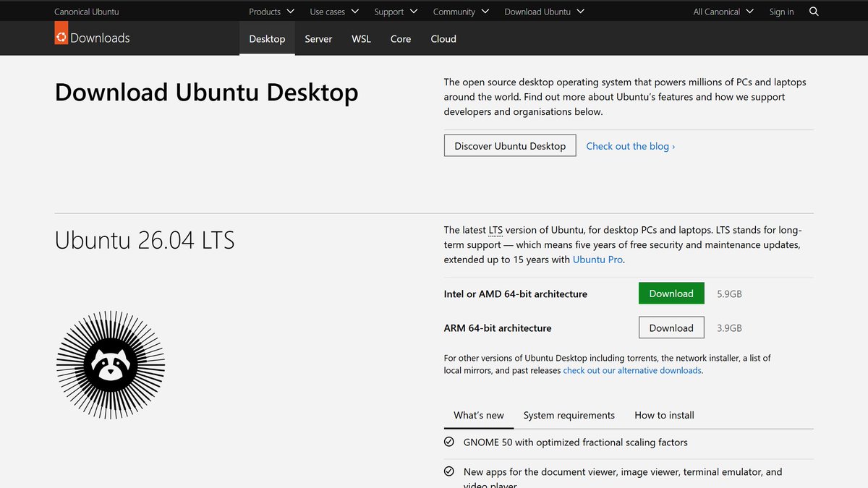This screenshot has width=868, height=488.
Task: Click the underlined LTS abbreviation
Action: point(495,230)
